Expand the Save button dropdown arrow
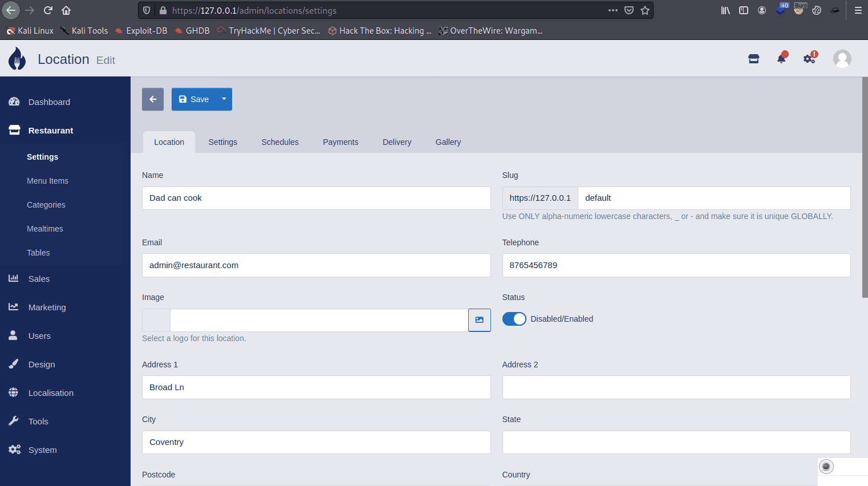 pos(224,99)
